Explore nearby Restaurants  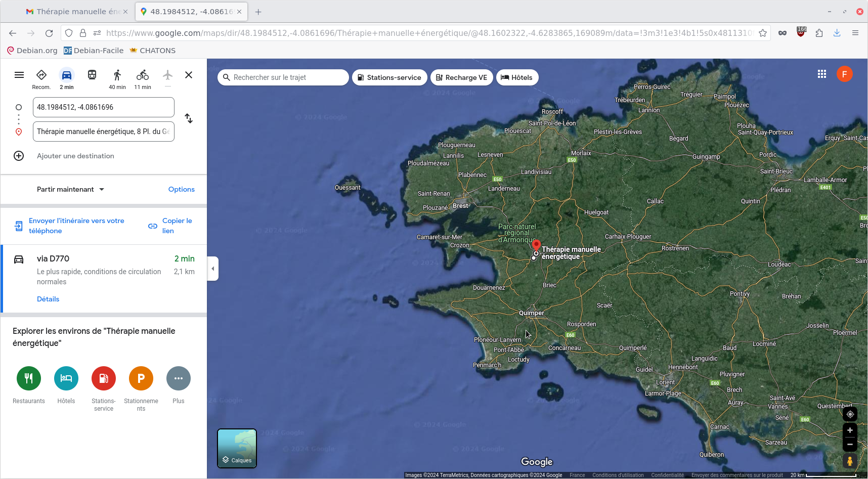[29, 378]
